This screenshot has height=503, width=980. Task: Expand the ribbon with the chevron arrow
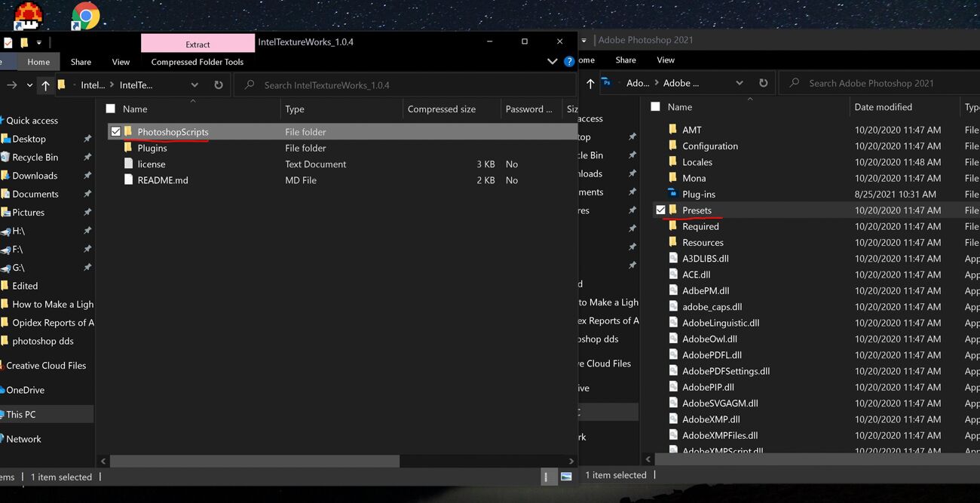tap(552, 62)
